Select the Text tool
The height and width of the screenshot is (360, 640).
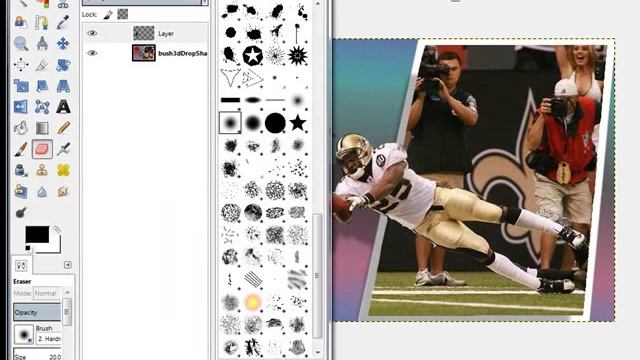click(63, 107)
